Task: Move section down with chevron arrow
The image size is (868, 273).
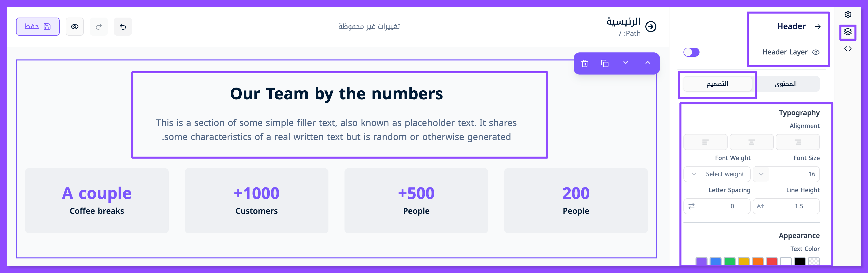Action: tap(626, 63)
